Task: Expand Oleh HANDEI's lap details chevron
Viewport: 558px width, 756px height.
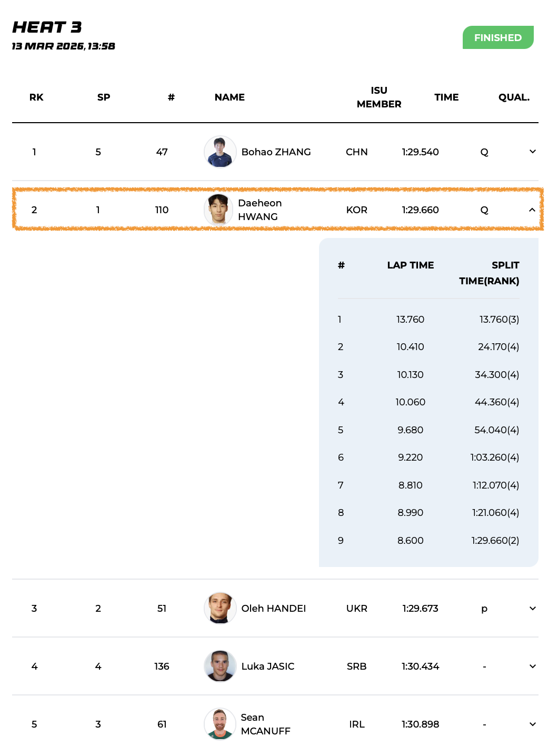Action: click(x=532, y=608)
